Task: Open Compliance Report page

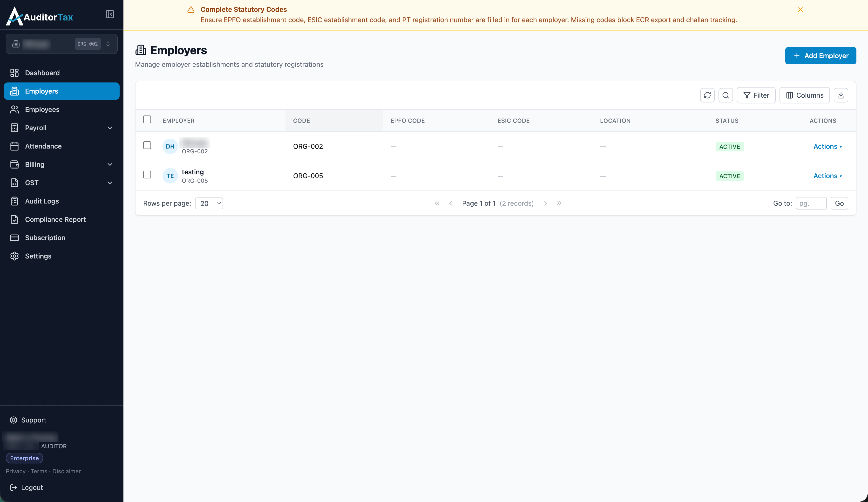Action: pos(62,219)
